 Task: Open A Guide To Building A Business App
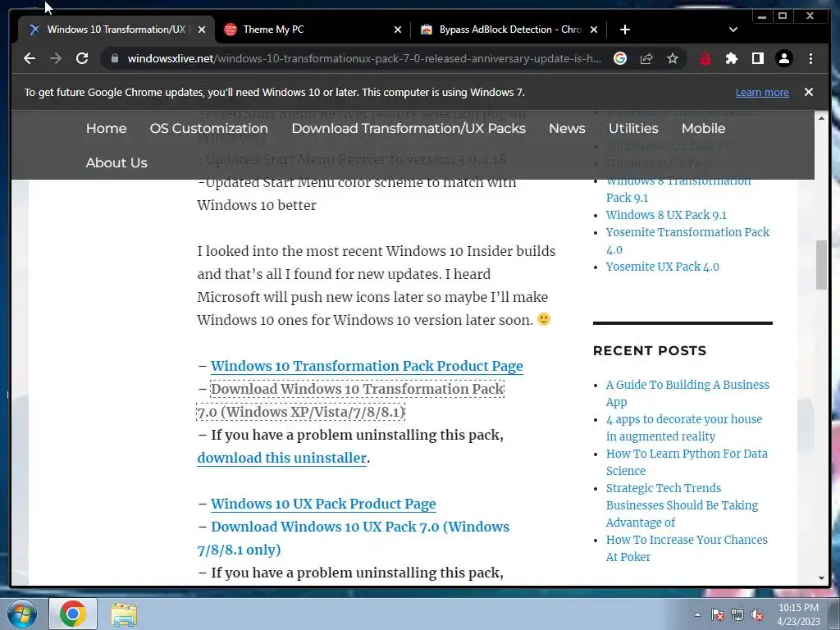tap(687, 393)
